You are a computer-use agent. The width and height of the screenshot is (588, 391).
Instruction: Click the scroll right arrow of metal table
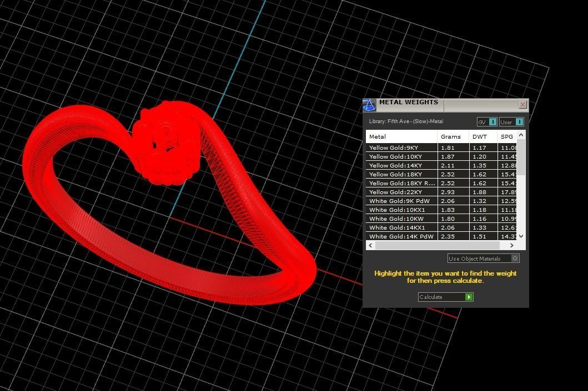512,245
